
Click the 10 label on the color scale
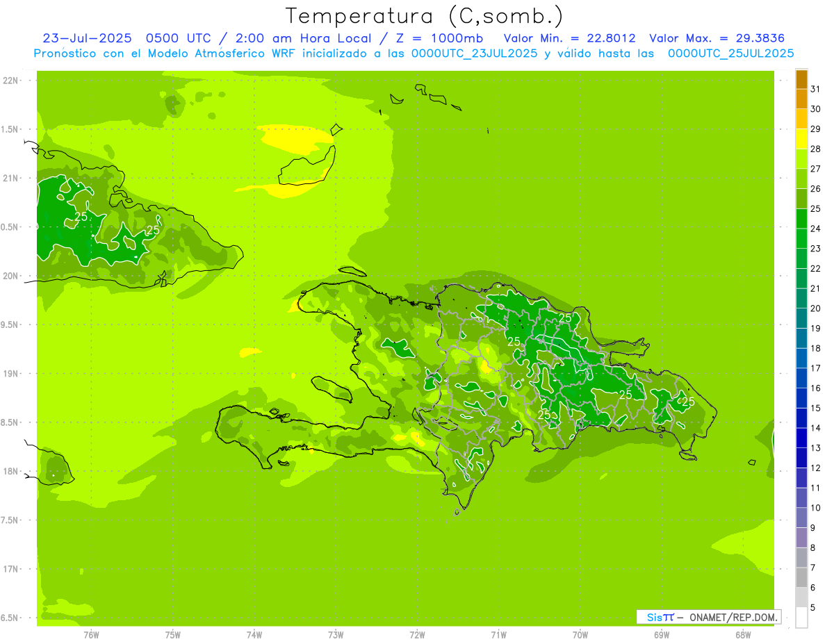click(816, 508)
